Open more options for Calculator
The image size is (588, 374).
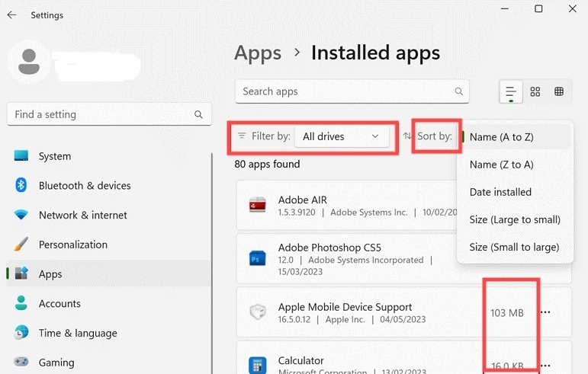pos(545,365)
